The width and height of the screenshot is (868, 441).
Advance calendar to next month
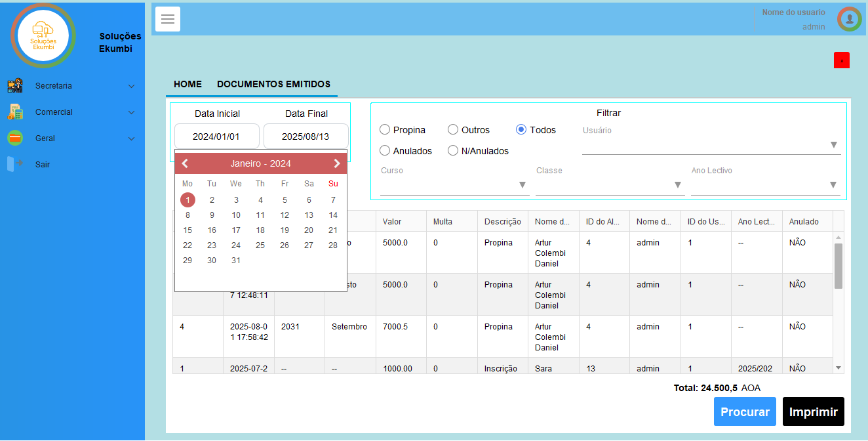(336, 163)
